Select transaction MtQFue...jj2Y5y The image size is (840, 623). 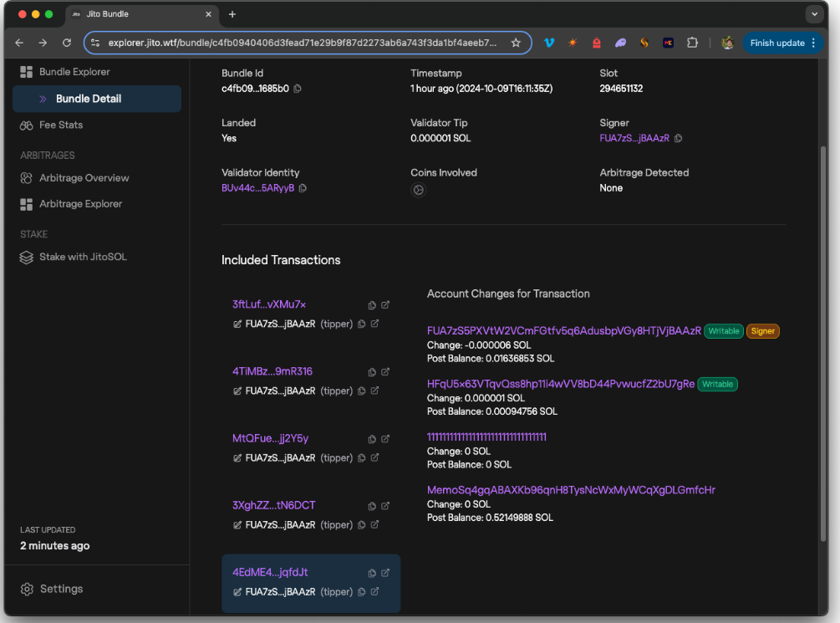coord(271,438)
